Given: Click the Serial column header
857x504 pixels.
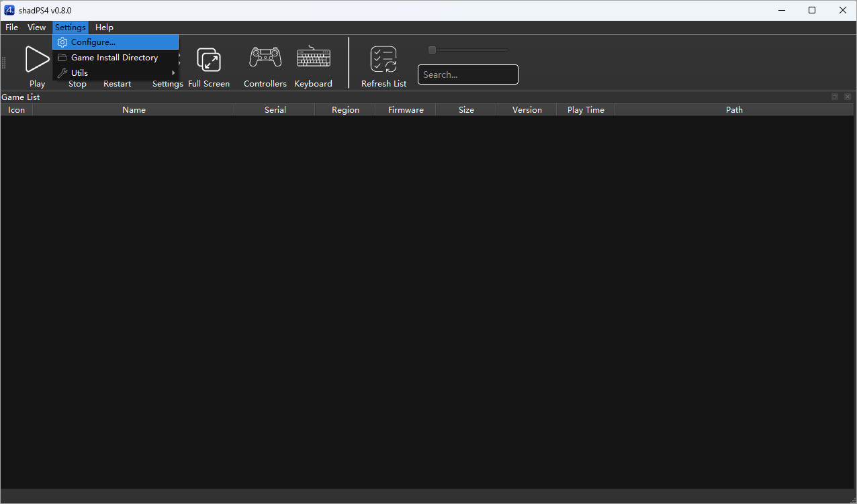Looking at the screenshot, I should coord(275,110).
